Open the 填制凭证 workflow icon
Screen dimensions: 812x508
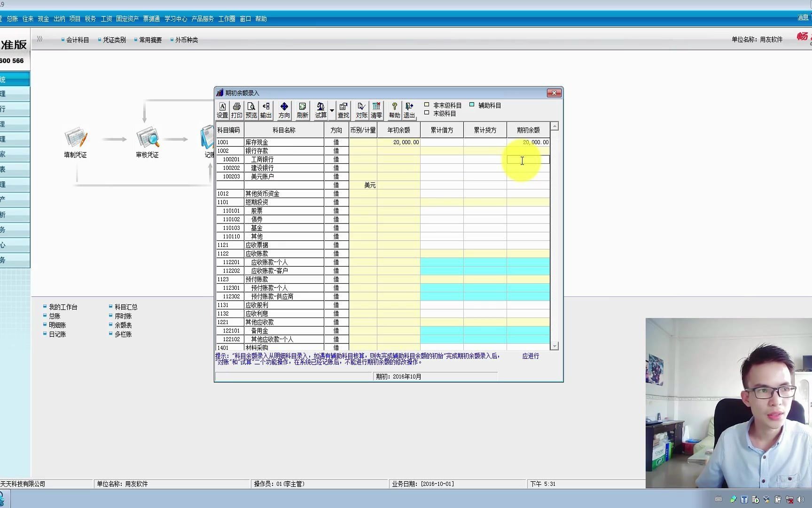tap(76, 142)
